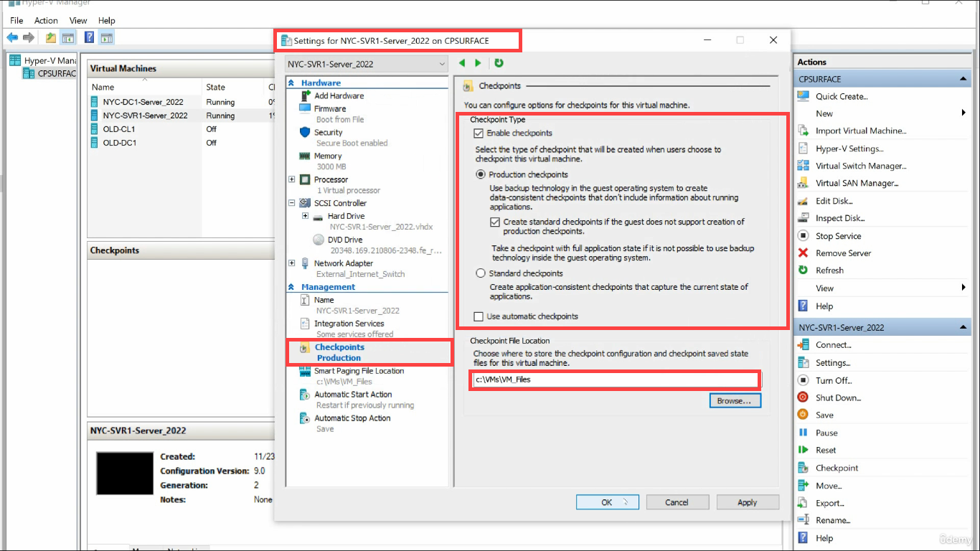
Task: Click the Pause icon in Actions pane
Action: click(x=804, y=433)
